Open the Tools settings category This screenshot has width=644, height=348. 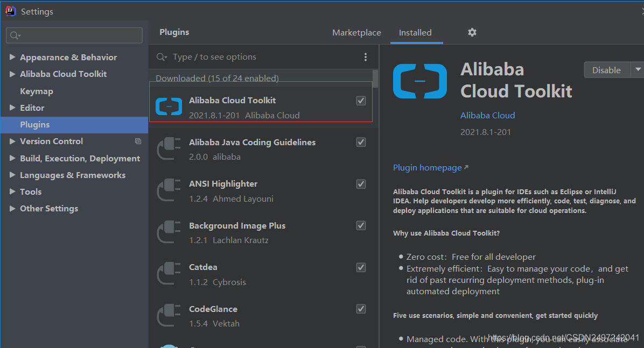(31, 191)
